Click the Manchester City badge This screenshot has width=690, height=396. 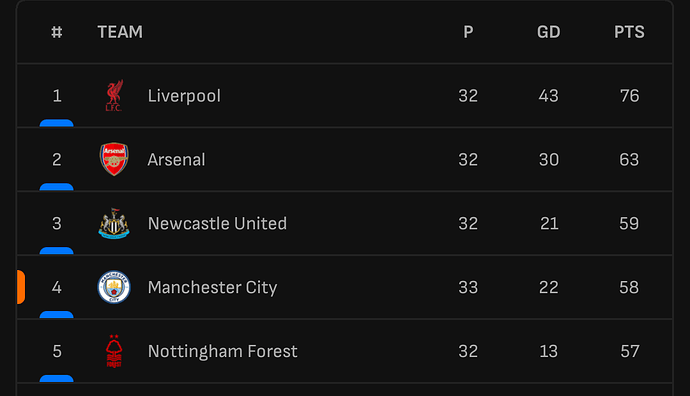114,287
